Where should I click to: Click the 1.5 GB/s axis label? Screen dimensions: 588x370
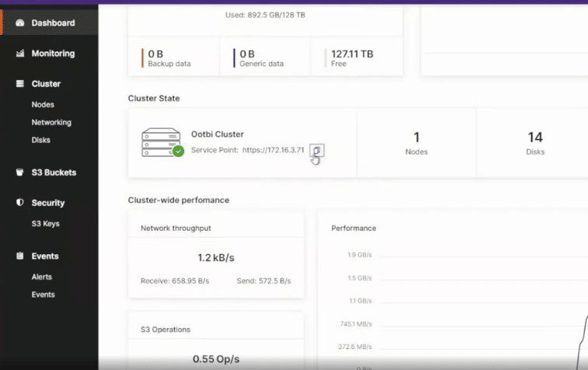point(360,278)
